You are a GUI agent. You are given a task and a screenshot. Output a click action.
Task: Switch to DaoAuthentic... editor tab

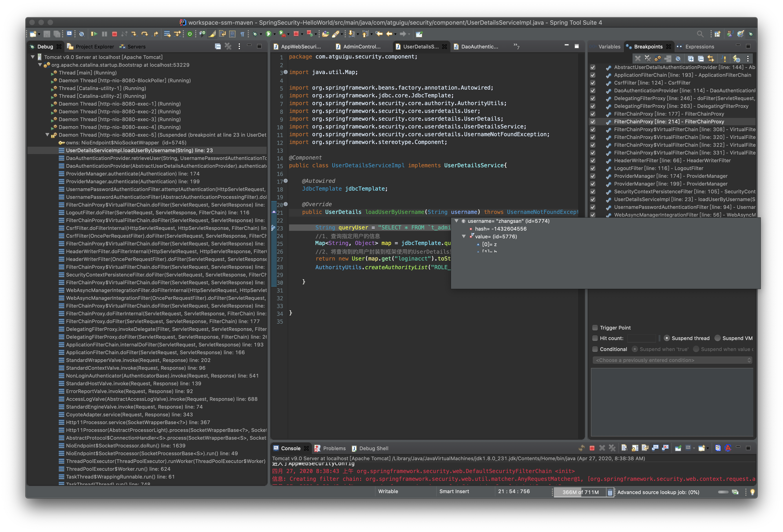click(476, 46)
